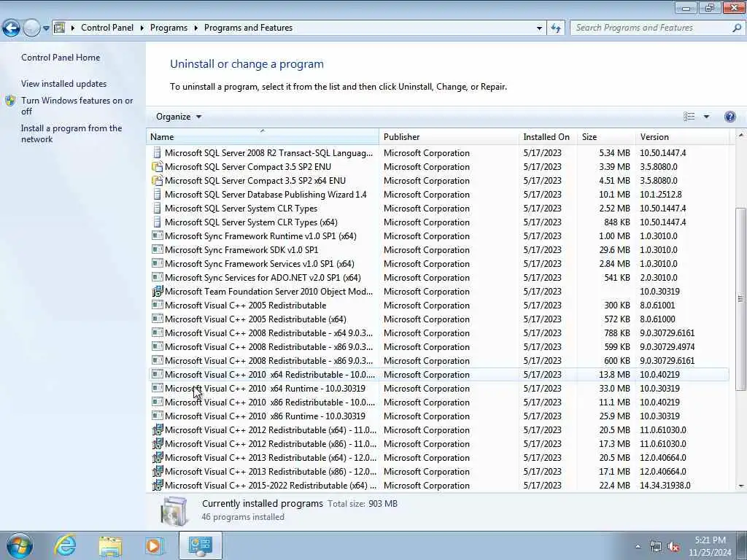The height and width of the screenshot is (560, 747).
Task: Select icon of Visual C++ 2010 x64 Redistributable
Action: pos(158,374)
